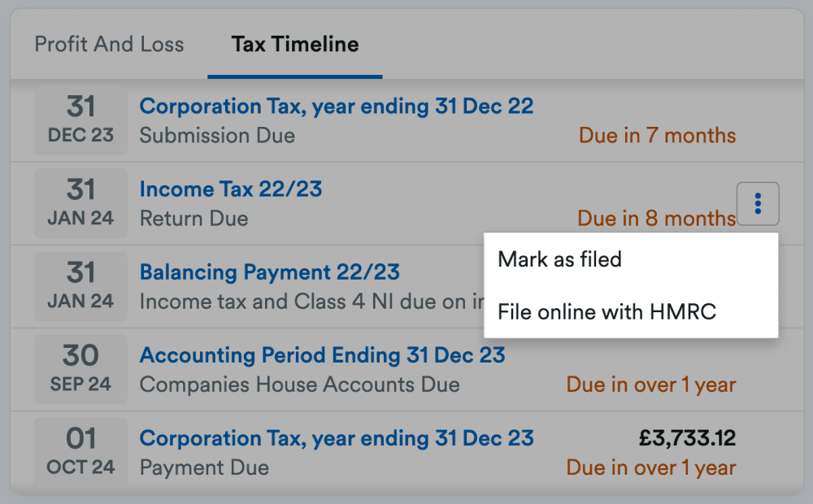This screenshot has width=813, height=504.
Task: Click Due in 7 months status
Action: click(x=657, y=135)
